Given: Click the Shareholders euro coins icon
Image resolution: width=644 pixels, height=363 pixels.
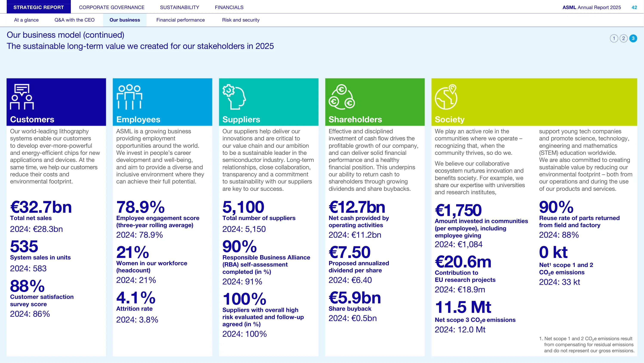Looking at the screenshot, I should point(341,97).
